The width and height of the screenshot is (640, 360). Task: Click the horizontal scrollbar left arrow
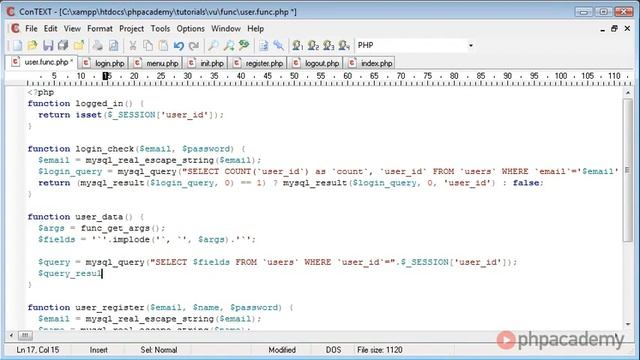[x=11, y=336]
